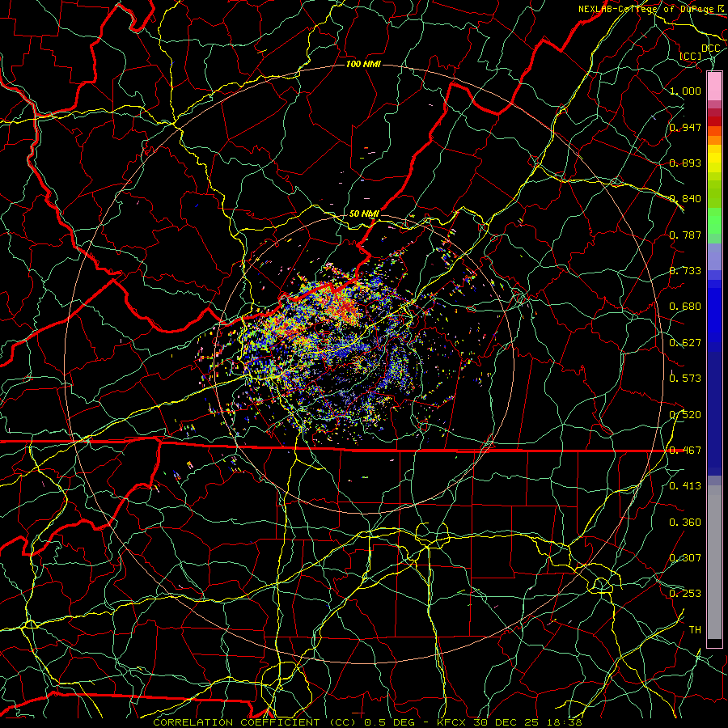Click the 0.893 legend value
728x728 pixels.
(x=685, y=163)
